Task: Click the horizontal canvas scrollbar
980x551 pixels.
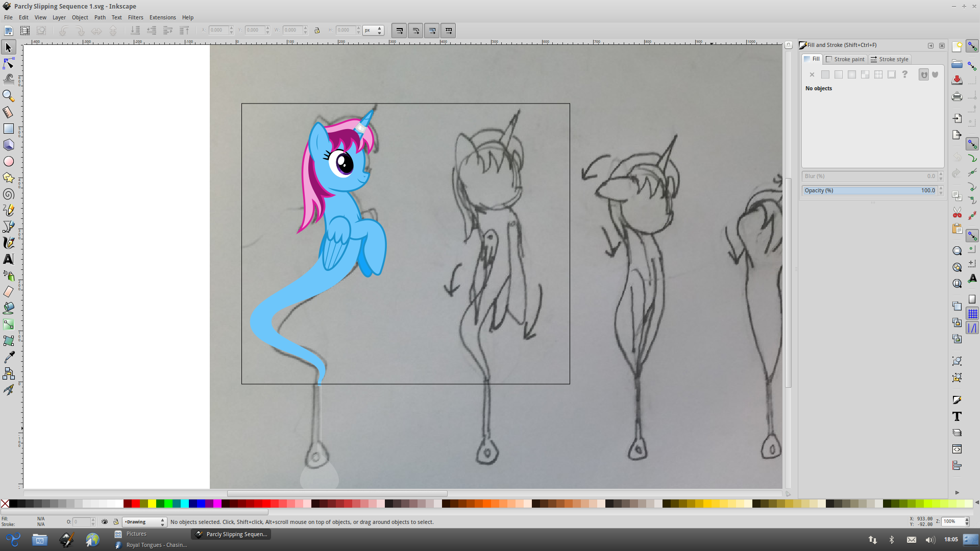Action: tap(337, 493)
